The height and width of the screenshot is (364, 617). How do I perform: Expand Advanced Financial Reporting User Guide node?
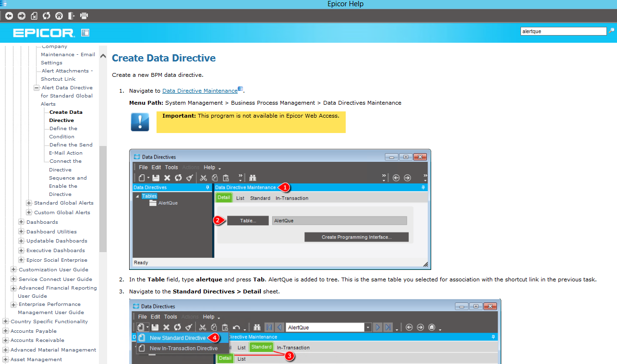pos(13,288)
